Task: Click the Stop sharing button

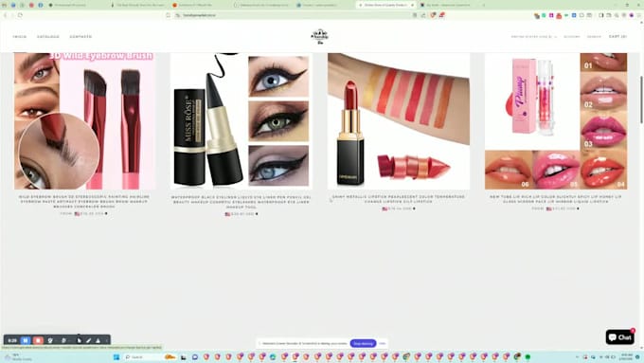Action: click(x=363, y=343)
